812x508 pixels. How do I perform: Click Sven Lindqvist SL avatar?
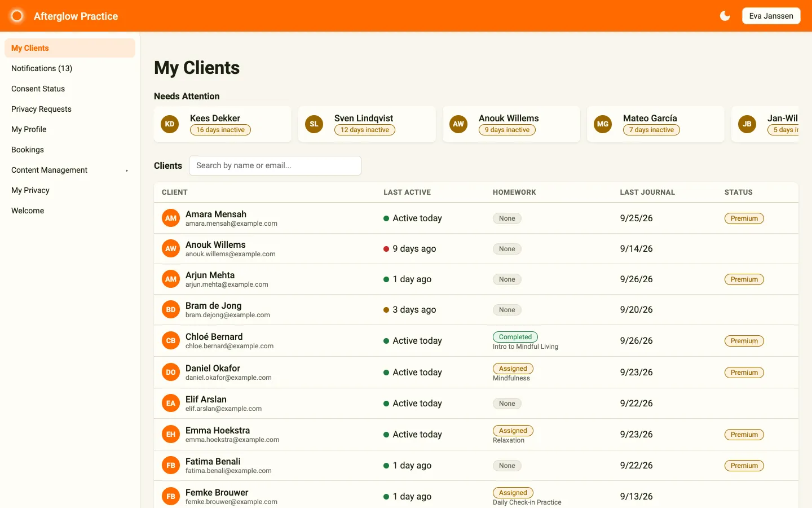(314, 124)
